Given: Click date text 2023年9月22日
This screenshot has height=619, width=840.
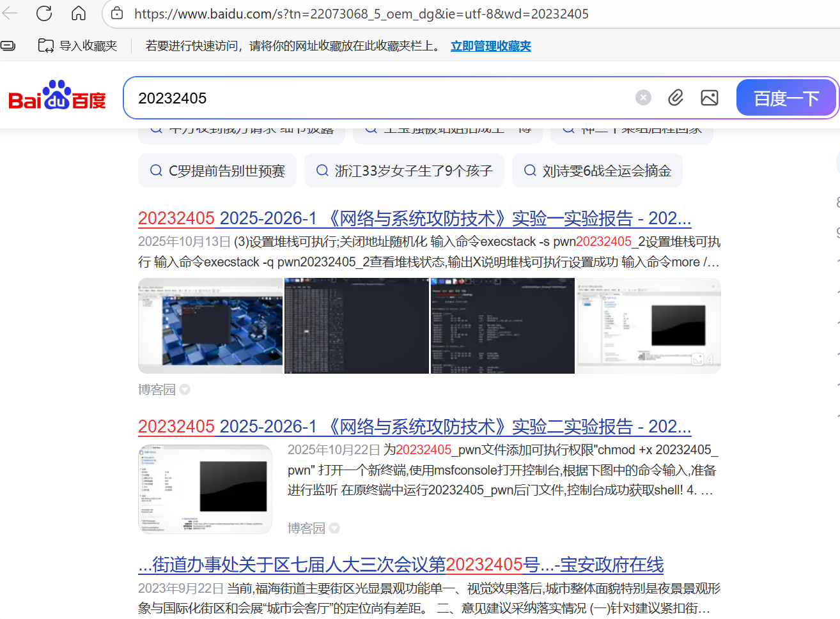Looking at the screenshot, I should [x=181, y=588].
